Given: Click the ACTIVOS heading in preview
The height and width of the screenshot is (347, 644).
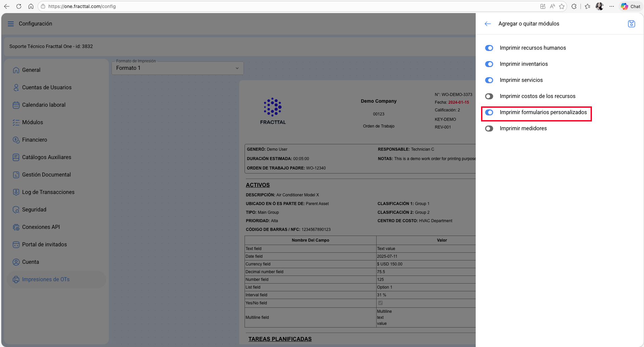Looking at the screenshot, I should [258, 185].
